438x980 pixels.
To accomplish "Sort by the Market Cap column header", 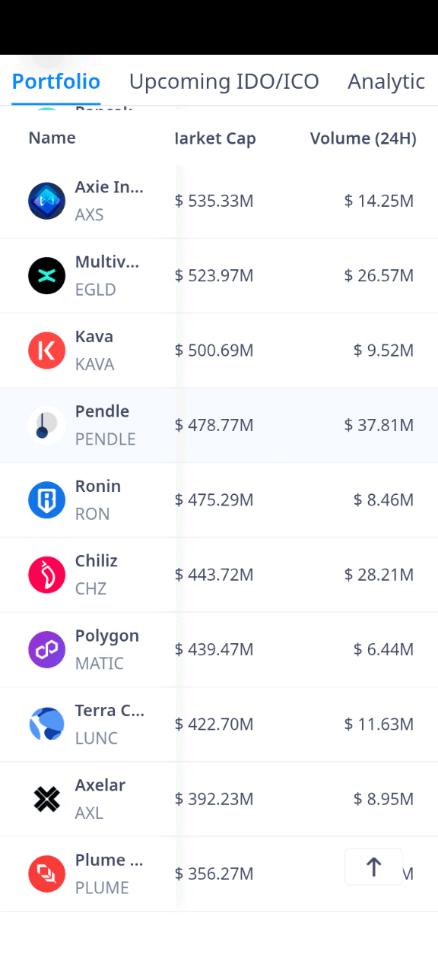I will point(215,138).
